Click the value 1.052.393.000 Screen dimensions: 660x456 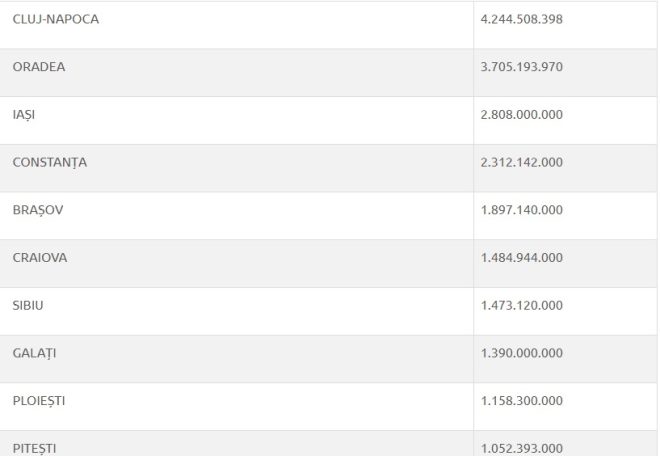522,448
